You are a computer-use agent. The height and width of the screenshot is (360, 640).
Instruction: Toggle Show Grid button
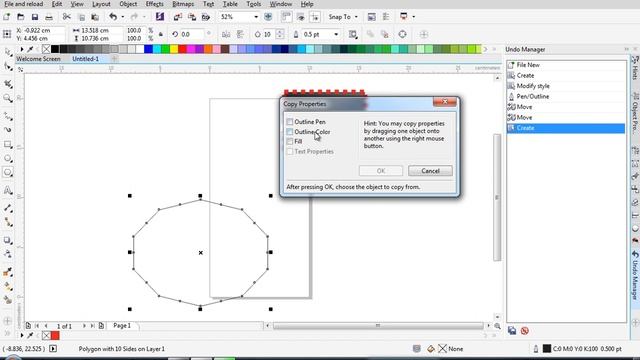point(301,17)
